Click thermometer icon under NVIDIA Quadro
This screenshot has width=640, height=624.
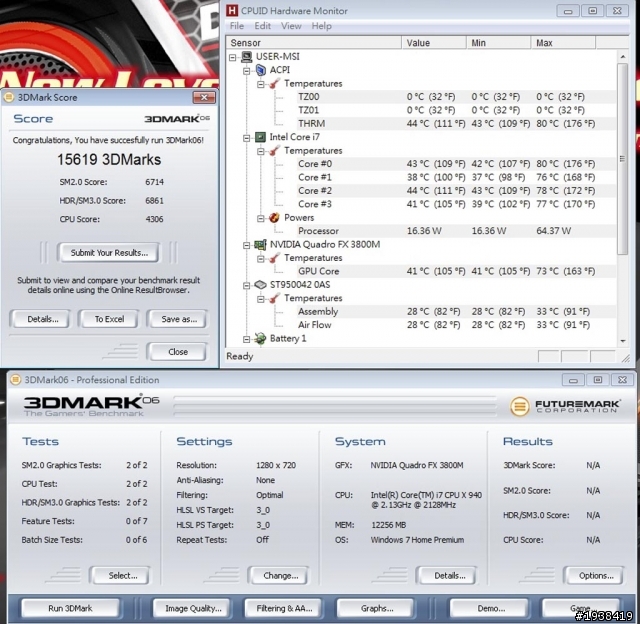coord(274,258)
